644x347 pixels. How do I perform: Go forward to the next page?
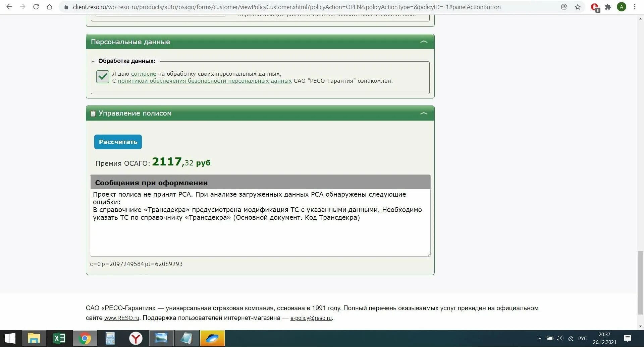pyautogui.click(x=22, y=7)
